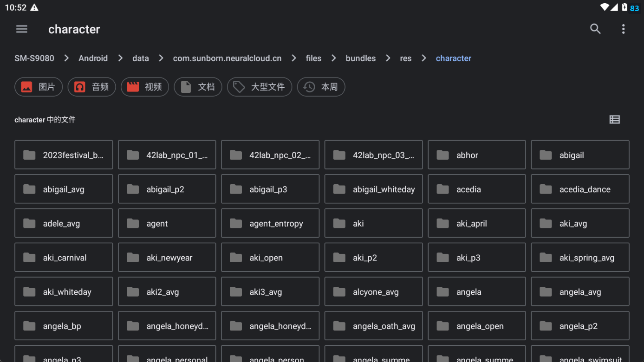Image resolution: width=644 pixels, height=362 pixels.
Task: Go to com.sunborn.neuralcloud.cn breadcrumb
Action: 227,58
